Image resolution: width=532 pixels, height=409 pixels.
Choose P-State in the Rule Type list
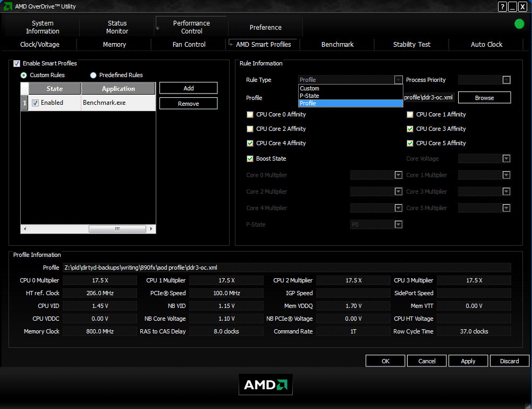[x=350, y=96]
